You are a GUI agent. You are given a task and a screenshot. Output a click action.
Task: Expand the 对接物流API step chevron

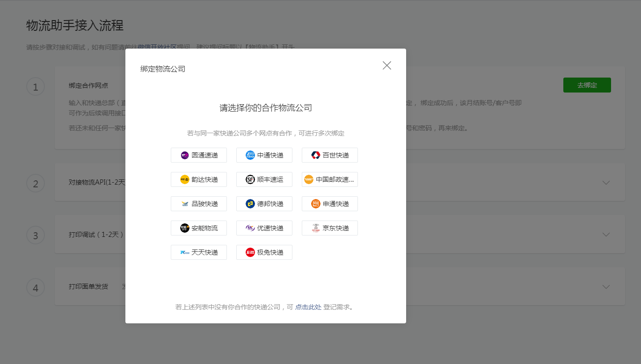[x=606, y=183]
